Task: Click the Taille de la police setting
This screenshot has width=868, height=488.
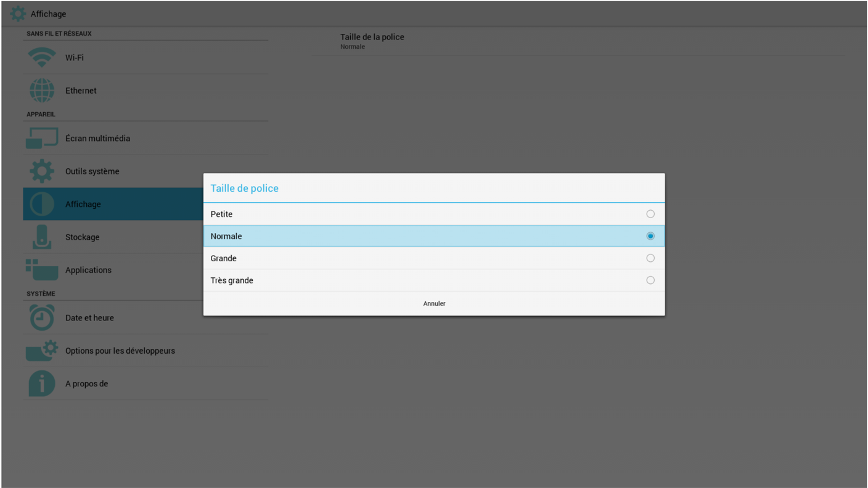Action: (578, 41)
